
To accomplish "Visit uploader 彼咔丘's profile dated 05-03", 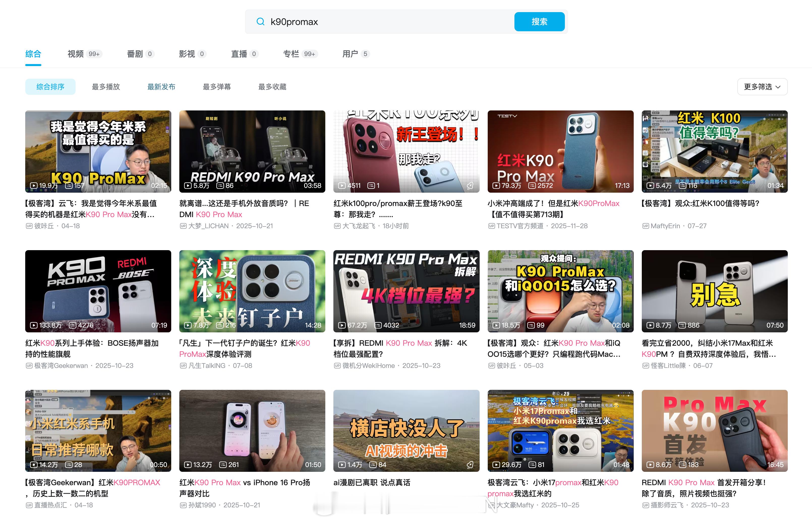I will 507,366.
